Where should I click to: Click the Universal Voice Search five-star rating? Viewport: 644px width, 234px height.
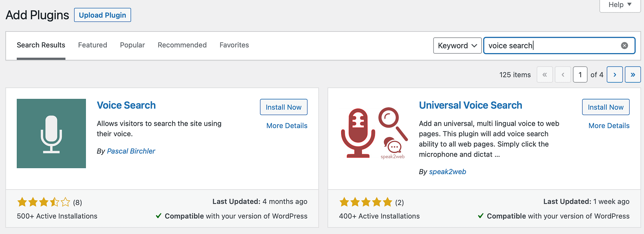366,202
